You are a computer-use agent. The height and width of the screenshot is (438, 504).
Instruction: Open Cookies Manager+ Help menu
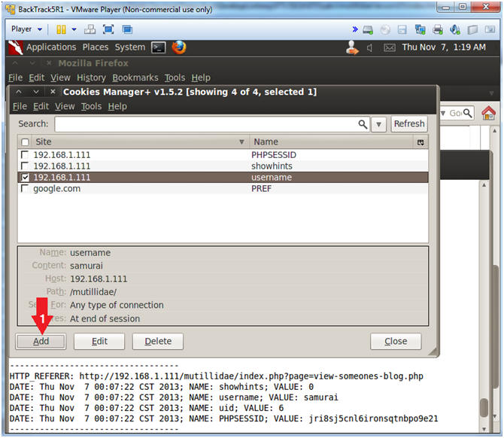tap(117, 106)
